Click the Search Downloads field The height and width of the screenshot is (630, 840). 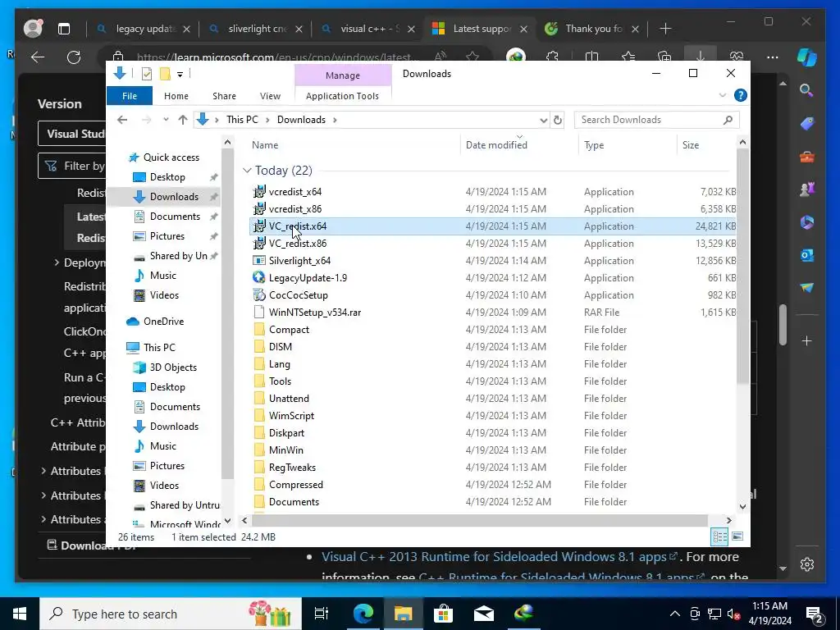click(657, 120)
